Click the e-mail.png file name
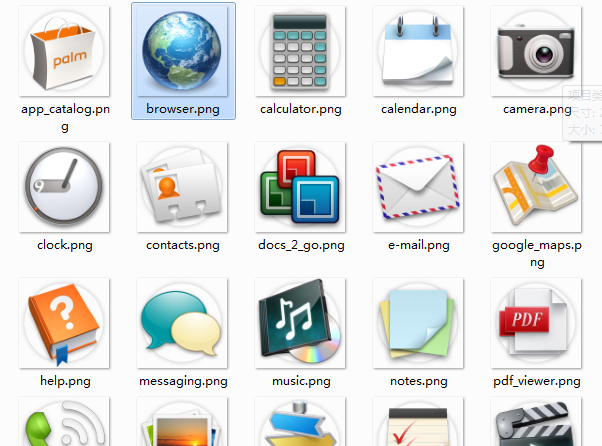 click(x=419, y=245)
